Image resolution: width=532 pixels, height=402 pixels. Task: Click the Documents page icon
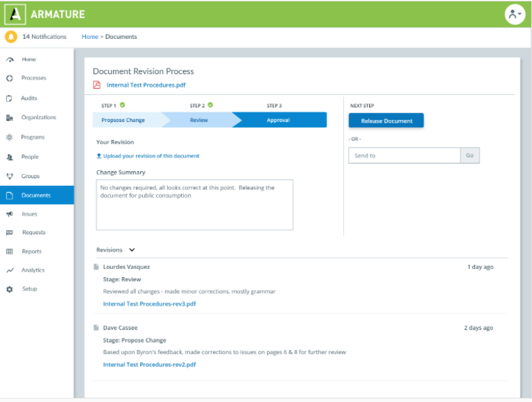[10, 195]
